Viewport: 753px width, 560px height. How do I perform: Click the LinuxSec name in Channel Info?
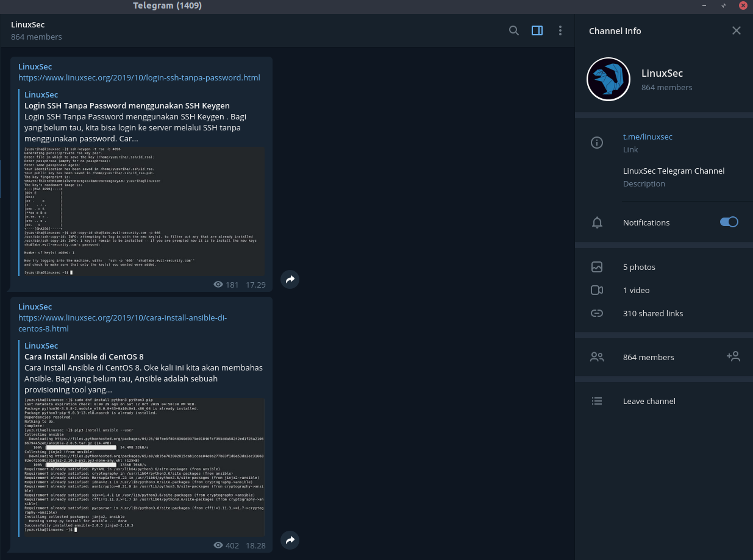(662, 73)
